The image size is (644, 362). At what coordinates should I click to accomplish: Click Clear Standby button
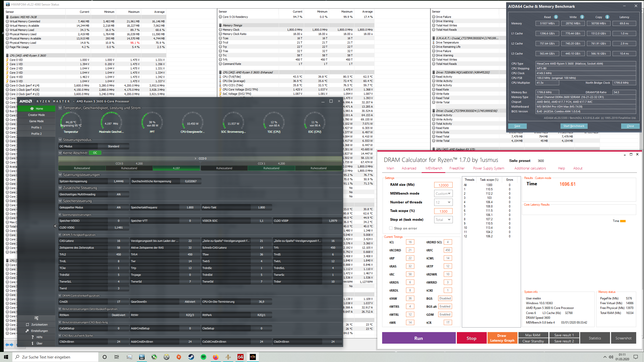[x=533, y=341]
